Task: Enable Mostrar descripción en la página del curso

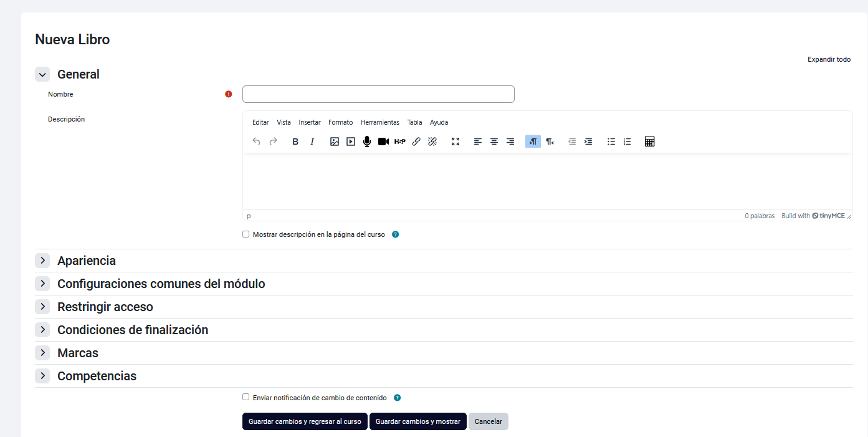Action: pyautogui.click(x=246, y=234)
